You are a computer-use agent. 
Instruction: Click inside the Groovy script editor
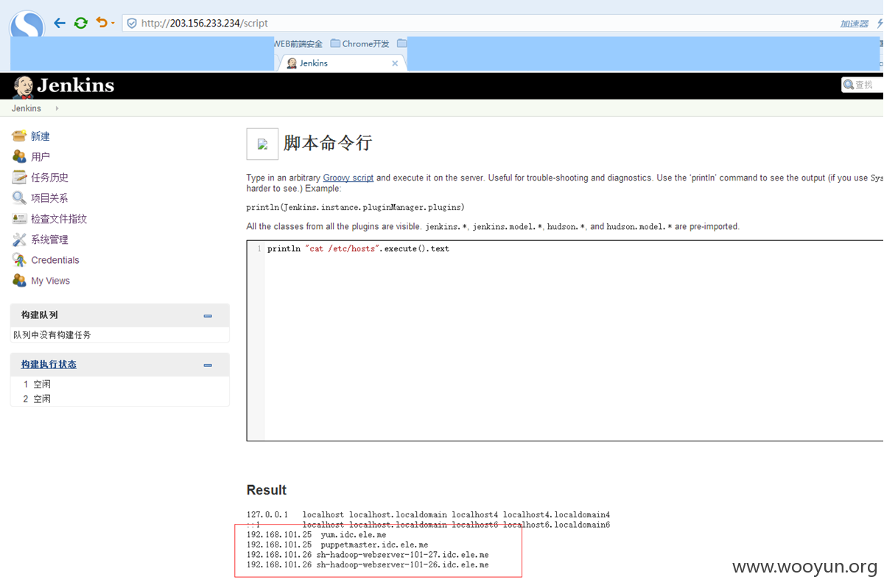tap(565, 340)
